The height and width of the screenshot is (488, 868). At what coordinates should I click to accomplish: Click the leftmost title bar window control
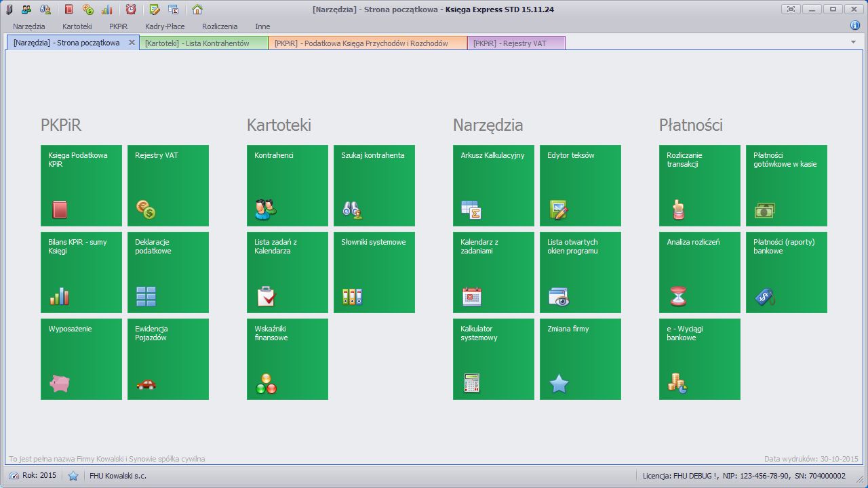coord(791,9)
